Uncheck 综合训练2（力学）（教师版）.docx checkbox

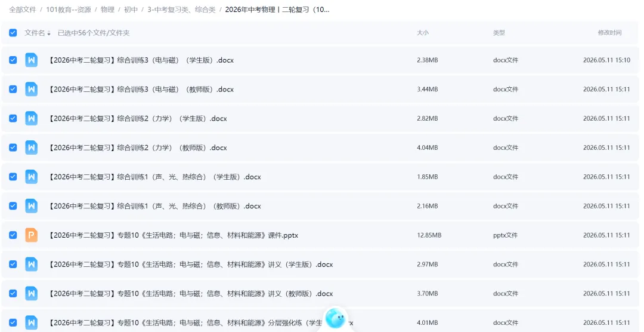tap(13, 147)
